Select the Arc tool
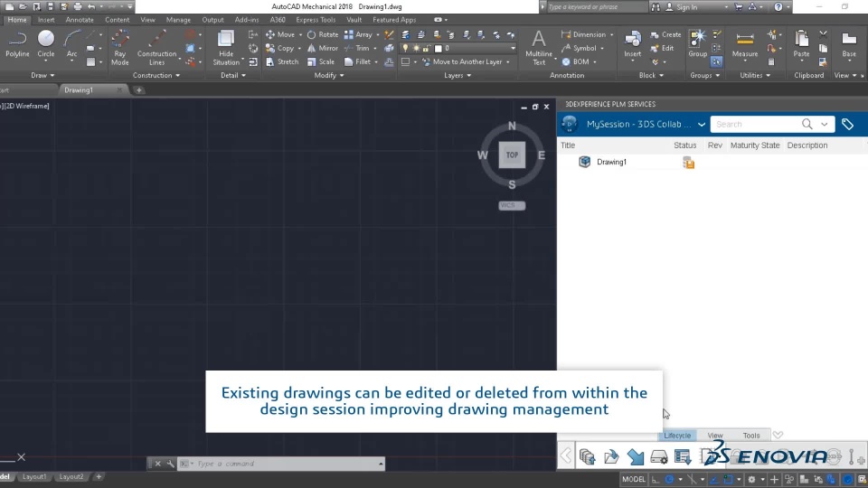Image resolution: width=868 pixels, height=488 pixels. (71, 44)
